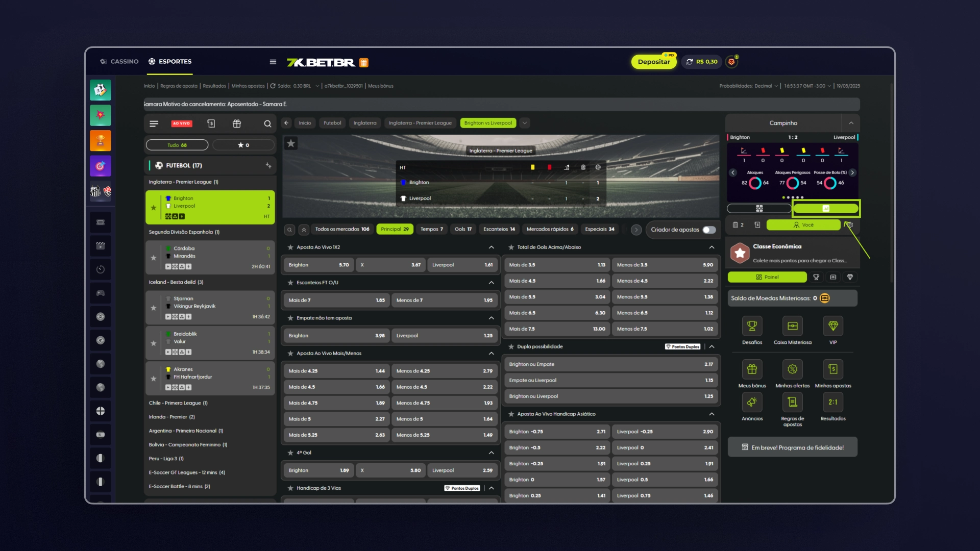Click the Depositar button
The image size is (980, 551).
tap(653, 62)
